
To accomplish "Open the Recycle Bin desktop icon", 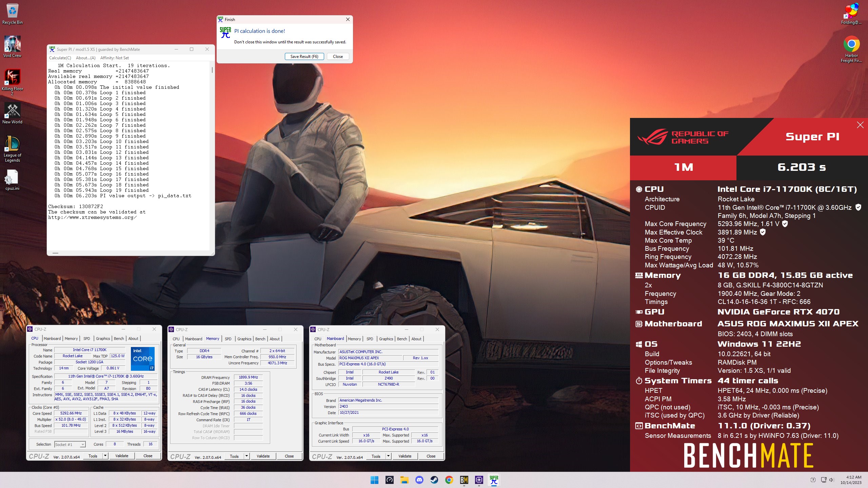I will click(x=13, y=14).
